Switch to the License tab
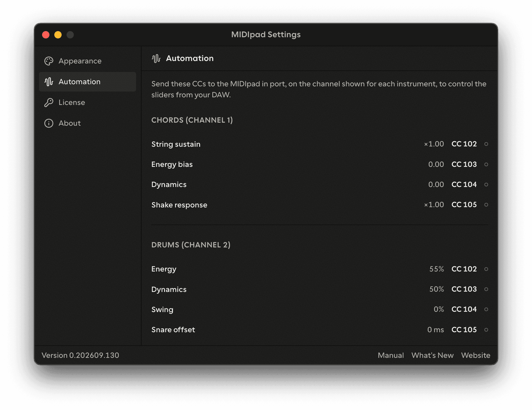This screenshot has width=532, height=410. click(88, 103)
